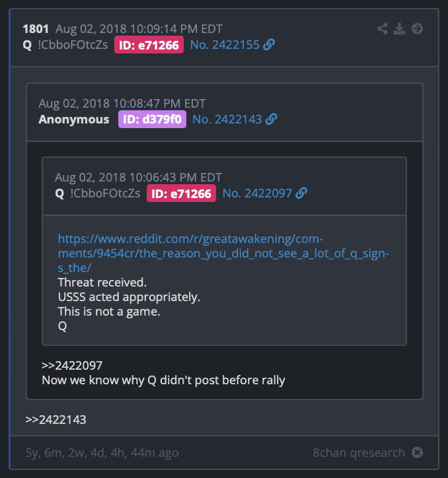This screenshot has height=478, width=448.
Task: Select the top red ID: e71266 badge
Action: [x=149, y=45]
